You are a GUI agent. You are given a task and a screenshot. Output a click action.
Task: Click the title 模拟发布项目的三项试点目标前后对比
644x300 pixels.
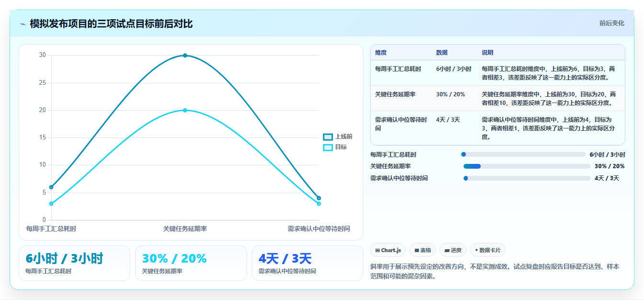point(111,24)
